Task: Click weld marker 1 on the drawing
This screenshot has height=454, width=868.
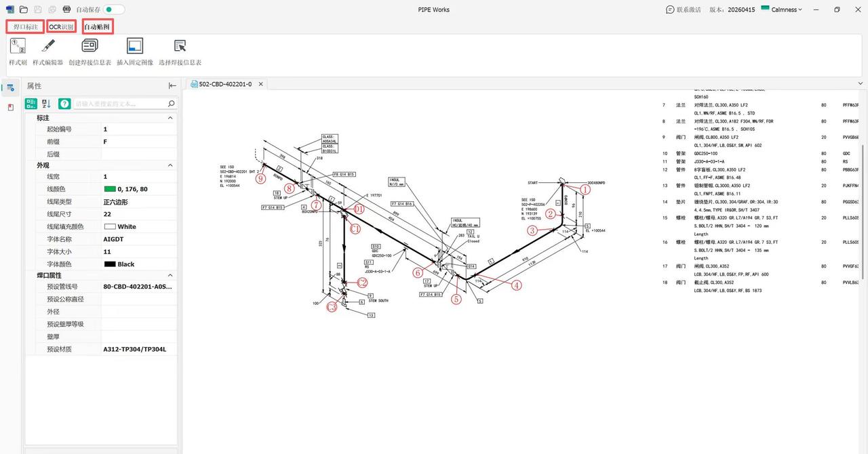Action: 585,190
